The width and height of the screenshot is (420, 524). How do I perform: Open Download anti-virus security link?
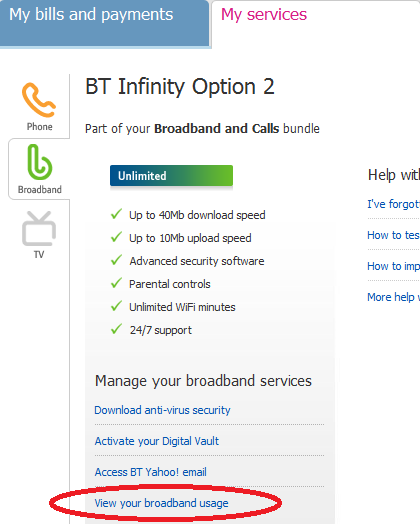(162, 410)
